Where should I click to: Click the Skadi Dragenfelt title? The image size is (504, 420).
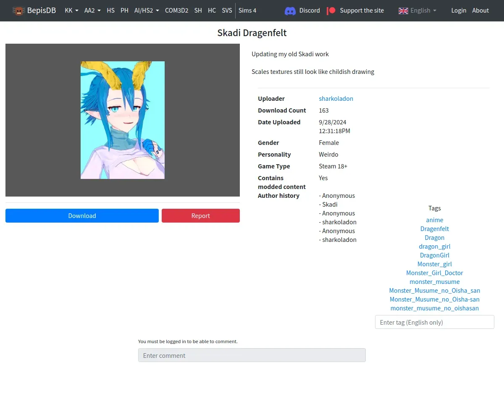click(252, 33)
